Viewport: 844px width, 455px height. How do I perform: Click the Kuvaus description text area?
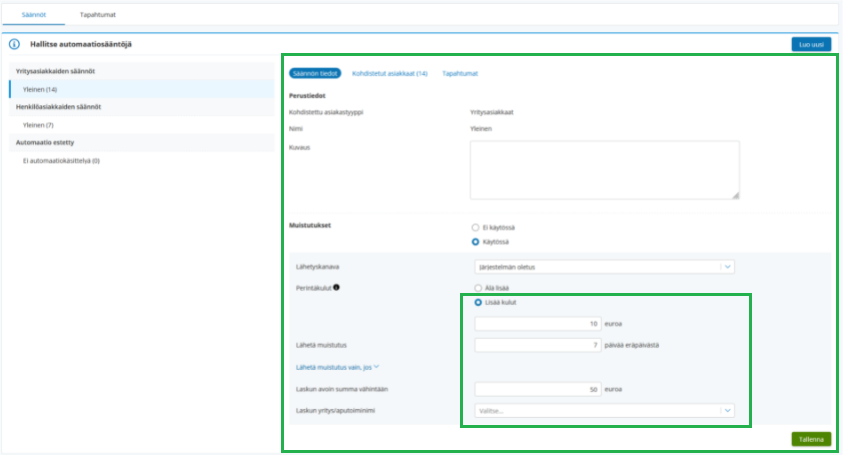pos(604,170)
